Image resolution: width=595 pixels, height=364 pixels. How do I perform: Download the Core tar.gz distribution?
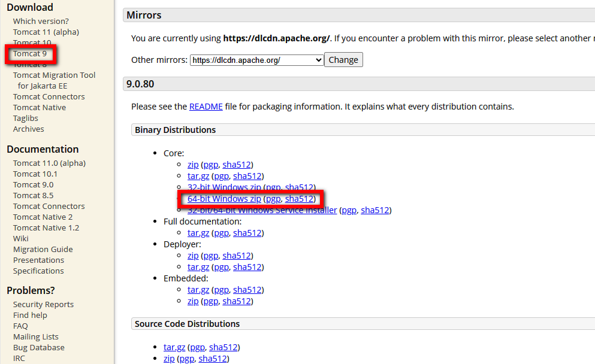coord(198,176)
